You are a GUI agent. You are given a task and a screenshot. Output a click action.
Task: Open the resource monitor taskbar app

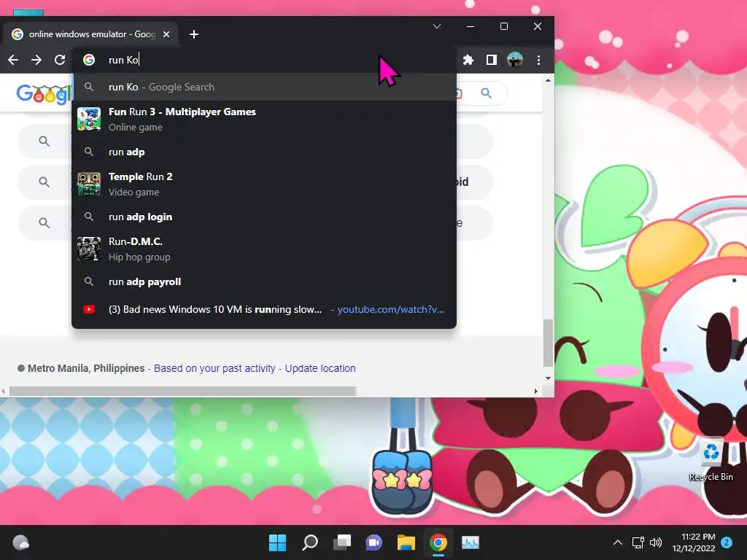(471, 542)
